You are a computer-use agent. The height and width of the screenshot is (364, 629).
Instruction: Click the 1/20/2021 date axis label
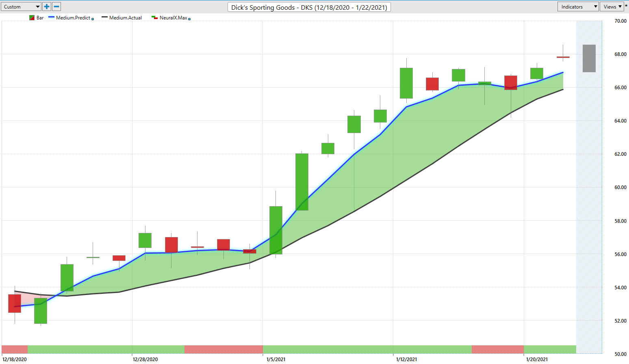537,359
